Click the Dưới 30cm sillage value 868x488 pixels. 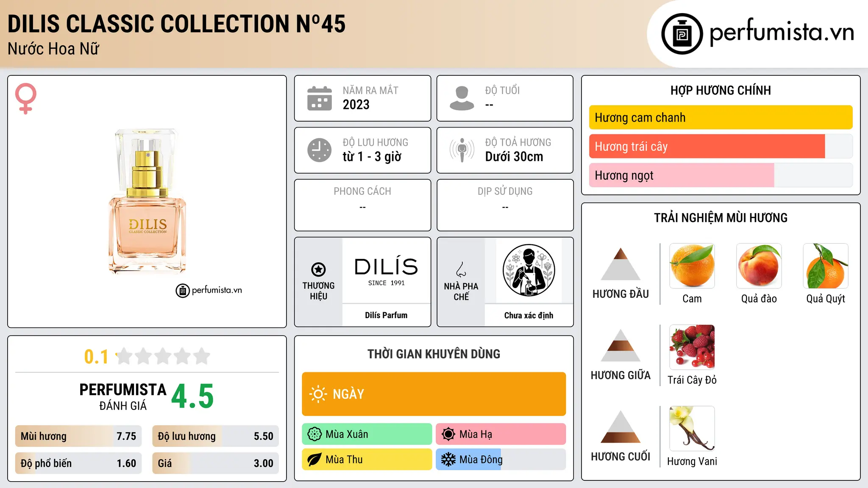point(514,157)
